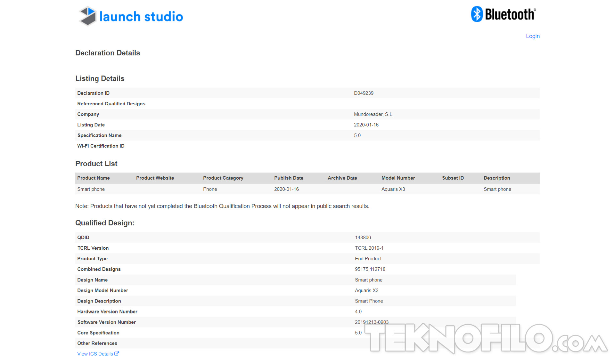Screen dimensions: 615x364
Task: Click the launch studio logo
Action: click(131, 16)
